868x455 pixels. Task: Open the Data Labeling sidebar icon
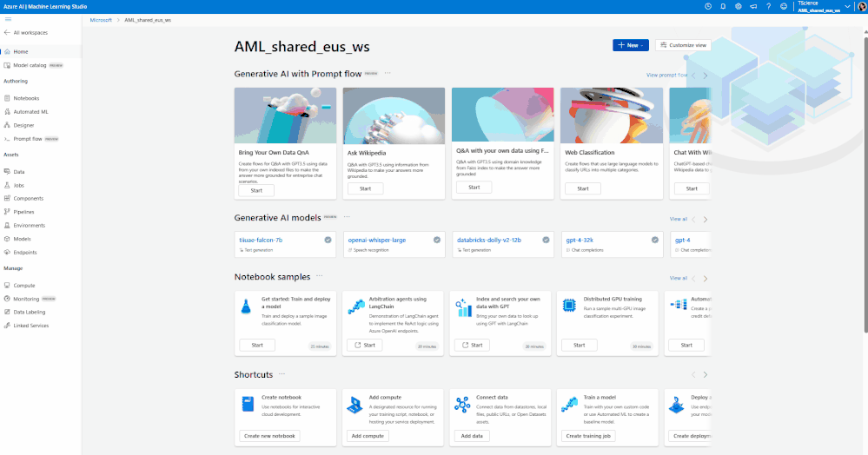7,313
